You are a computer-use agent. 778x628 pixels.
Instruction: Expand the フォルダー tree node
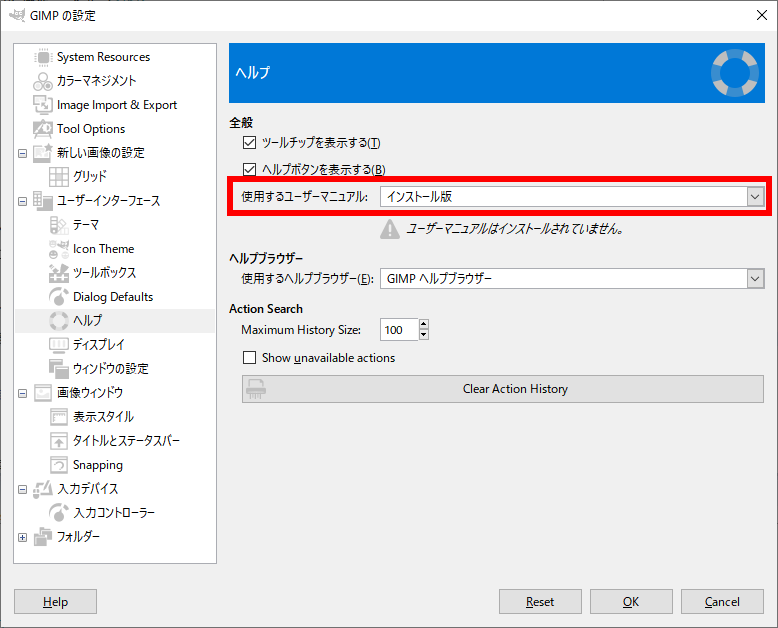(x=22, y=537)
